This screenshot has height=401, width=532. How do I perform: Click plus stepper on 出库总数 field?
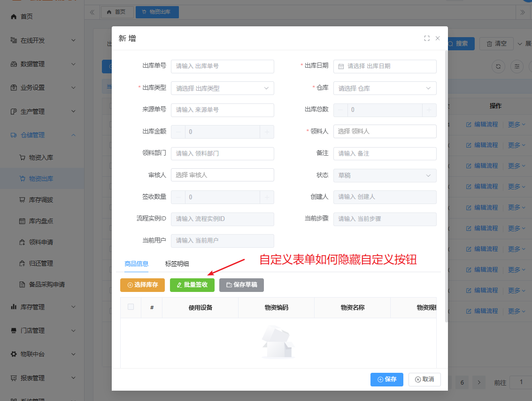429,110
